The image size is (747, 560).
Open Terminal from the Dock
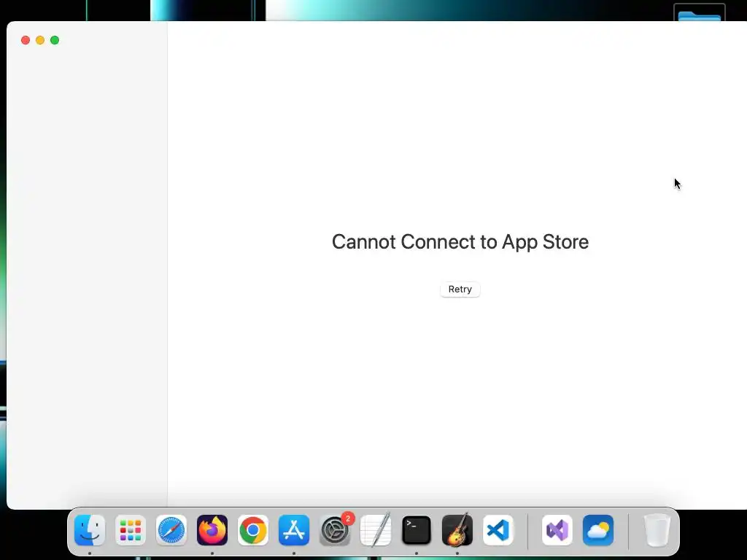(x=417, y=530)
